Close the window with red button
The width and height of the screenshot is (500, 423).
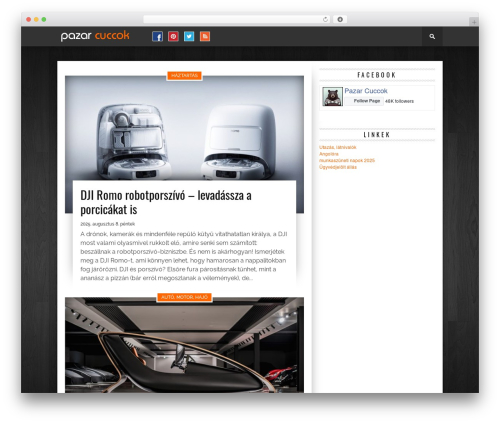pyautogui.click(x=29, y=19)
